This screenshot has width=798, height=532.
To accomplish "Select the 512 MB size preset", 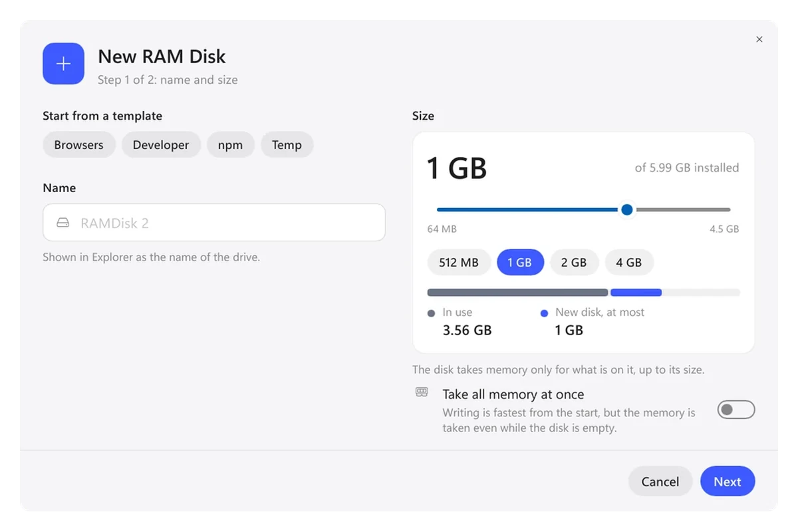I will 459,263.
